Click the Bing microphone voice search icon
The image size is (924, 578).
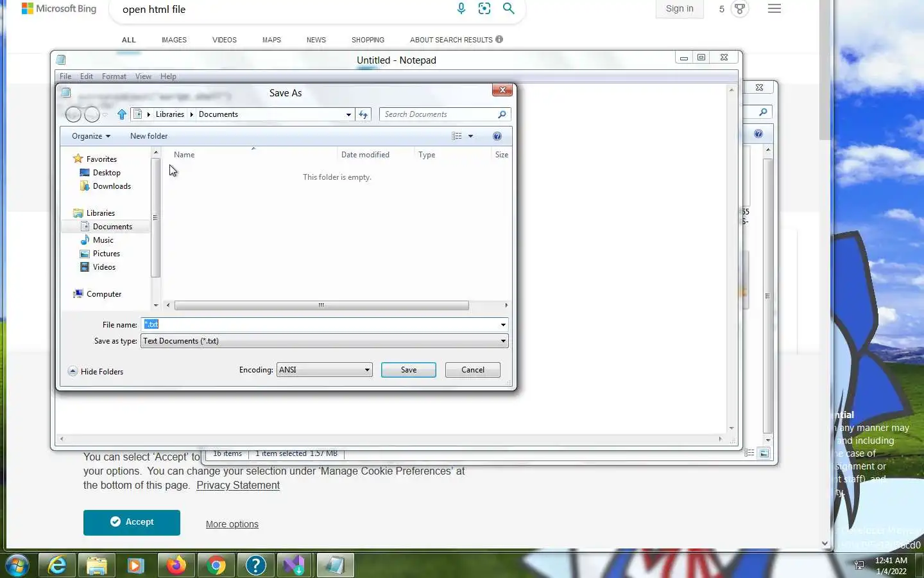click(461, 8)
